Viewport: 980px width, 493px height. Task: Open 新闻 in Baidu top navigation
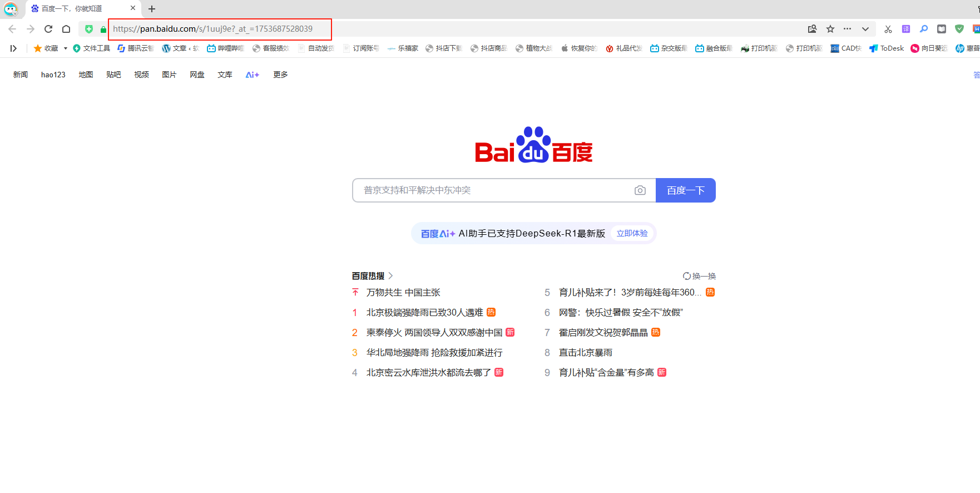pyautogui.click(x=21, y=75)
